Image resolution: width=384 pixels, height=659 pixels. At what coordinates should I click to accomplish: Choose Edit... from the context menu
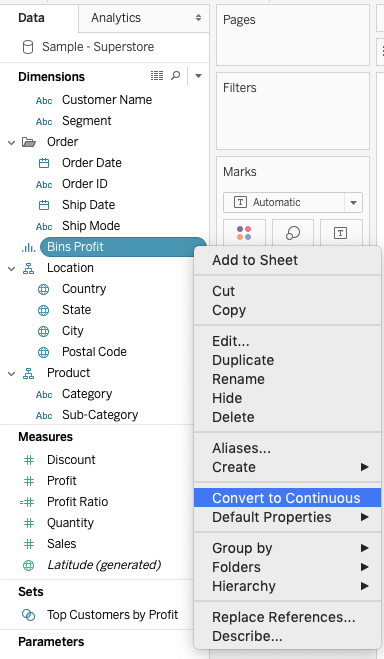[x=287, y=341]
